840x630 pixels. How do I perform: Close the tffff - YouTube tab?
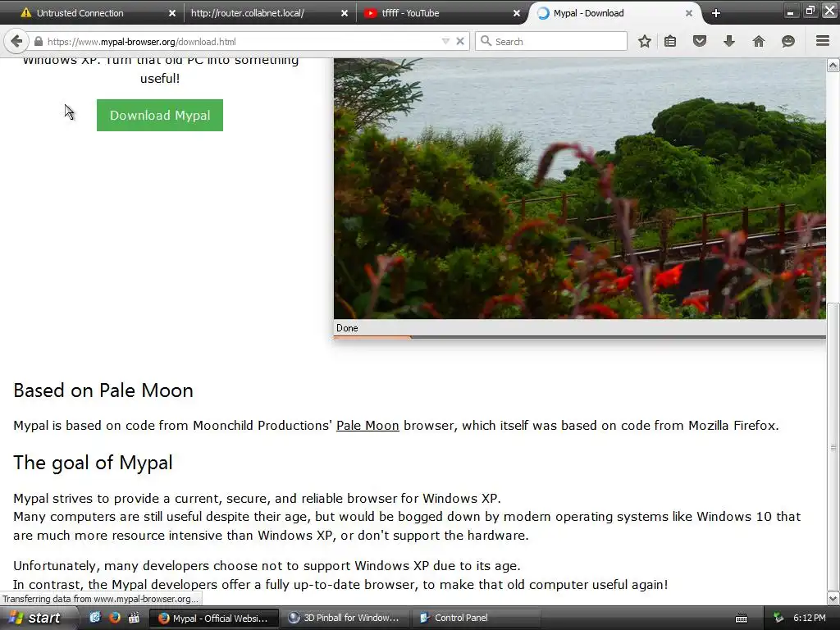click(517, 13)
